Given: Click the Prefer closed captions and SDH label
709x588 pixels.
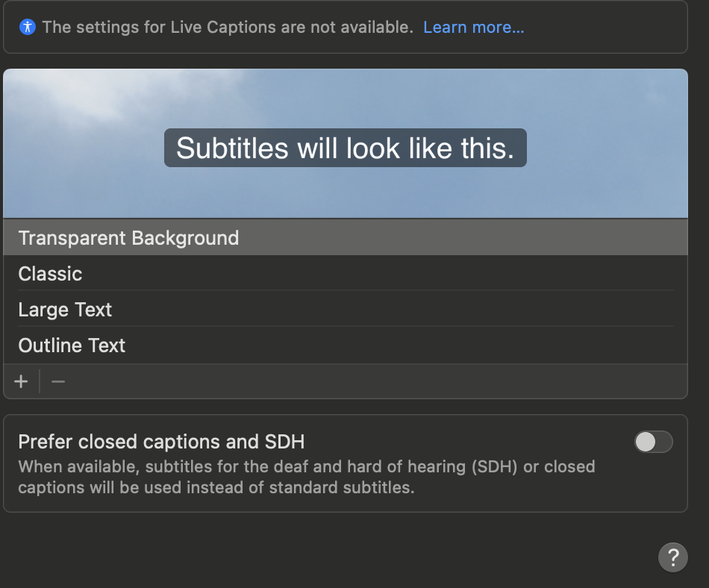Looking at the screenshot, I should (161, 442).
